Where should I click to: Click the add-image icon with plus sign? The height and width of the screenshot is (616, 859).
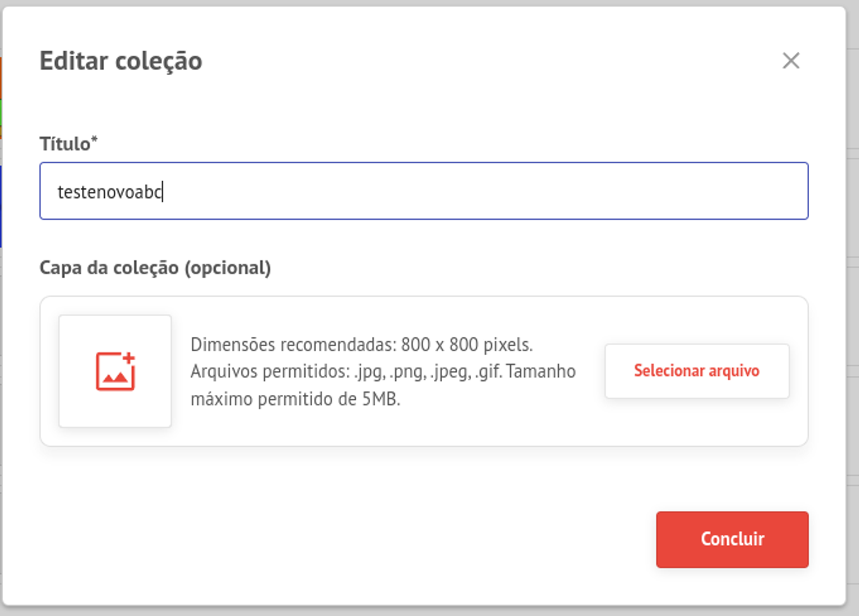click(x=116, y=371)
